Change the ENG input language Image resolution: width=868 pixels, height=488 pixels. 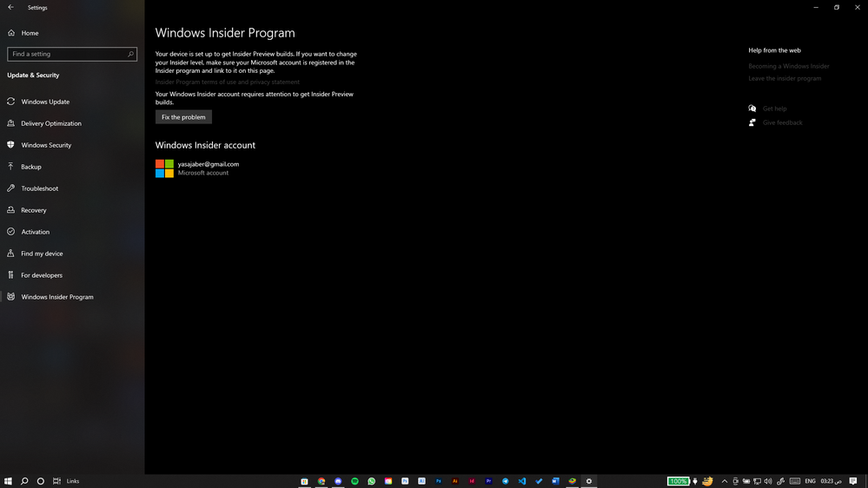click(x=811, y=481)
